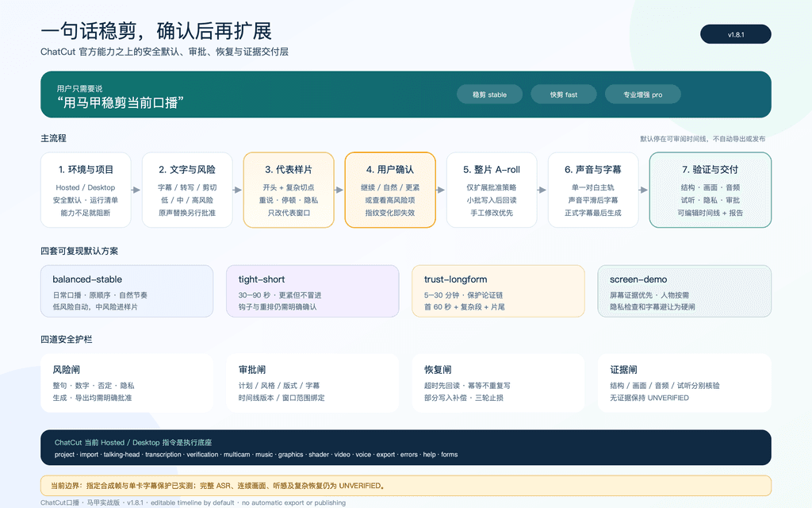The image size is (812, 508).
Task: Click the note 默认停在可审阅时间线
Action: (703, 138)
